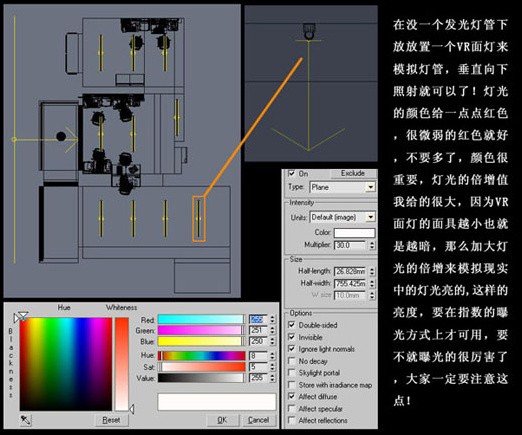Confirm color with the OK button
This screenshot has width=522, height=435.
[x=222, y=420]
